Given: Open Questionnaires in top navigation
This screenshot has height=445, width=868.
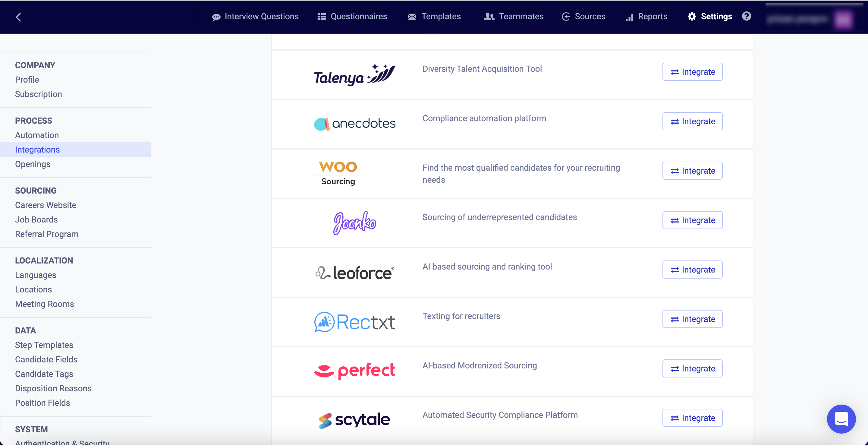Looking at the screenshot, I should [352, 17].
